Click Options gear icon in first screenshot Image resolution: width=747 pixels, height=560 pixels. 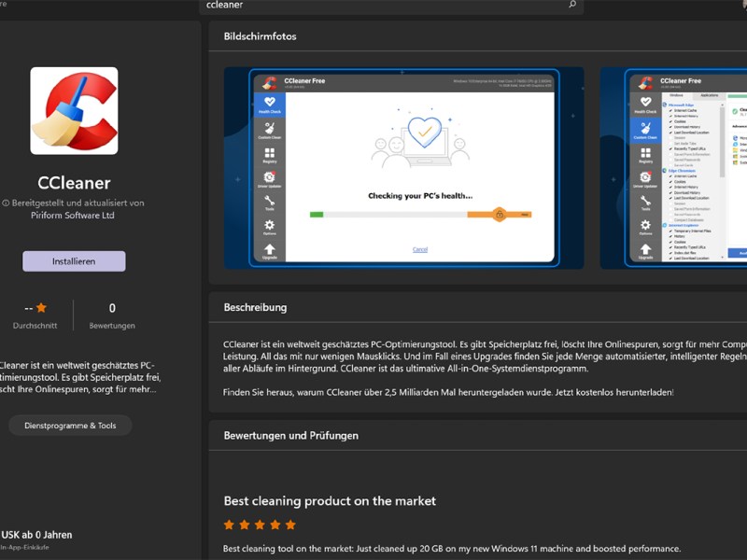pos(270,227)
